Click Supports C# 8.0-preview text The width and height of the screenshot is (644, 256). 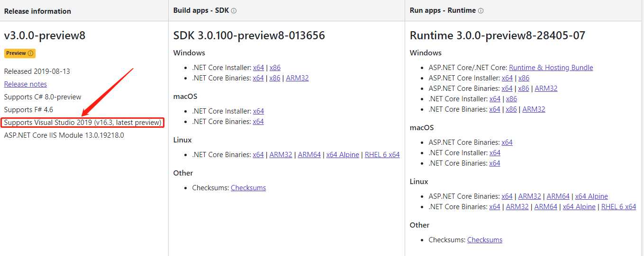(x=43, y=97)
